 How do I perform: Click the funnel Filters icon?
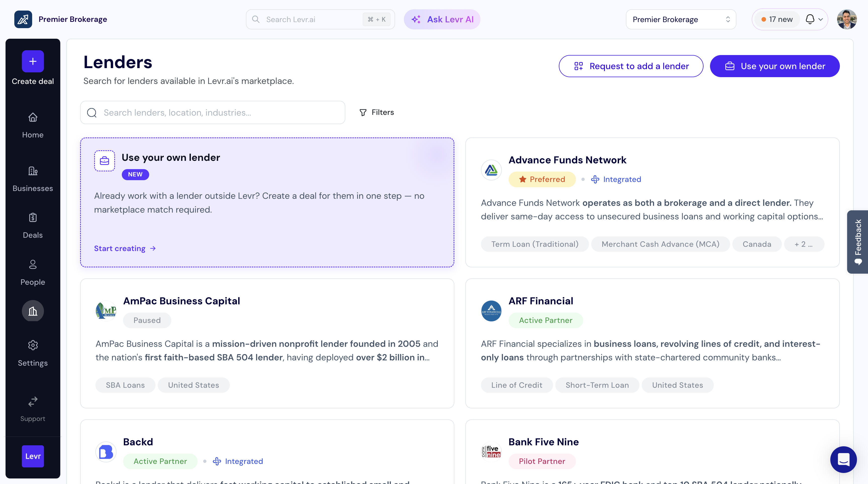(363, 112)
